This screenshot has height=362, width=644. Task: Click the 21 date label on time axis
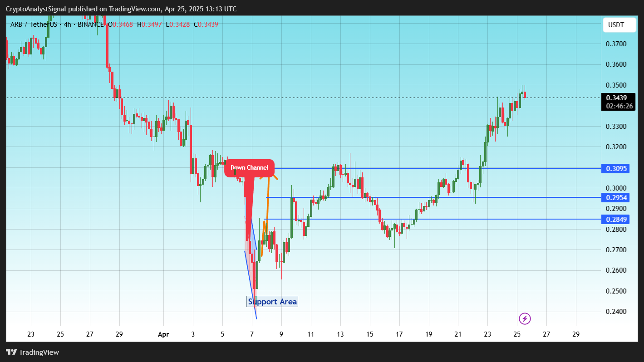(x=458, y=334)
